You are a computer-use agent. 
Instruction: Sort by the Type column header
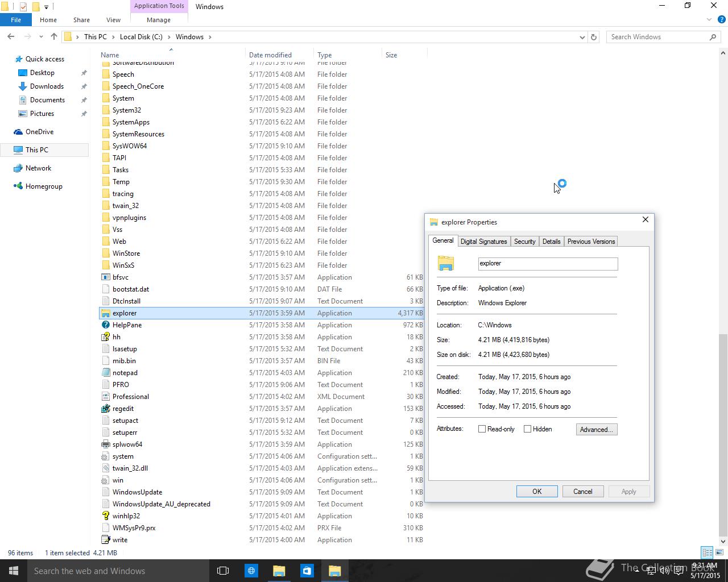click(348, 55)
